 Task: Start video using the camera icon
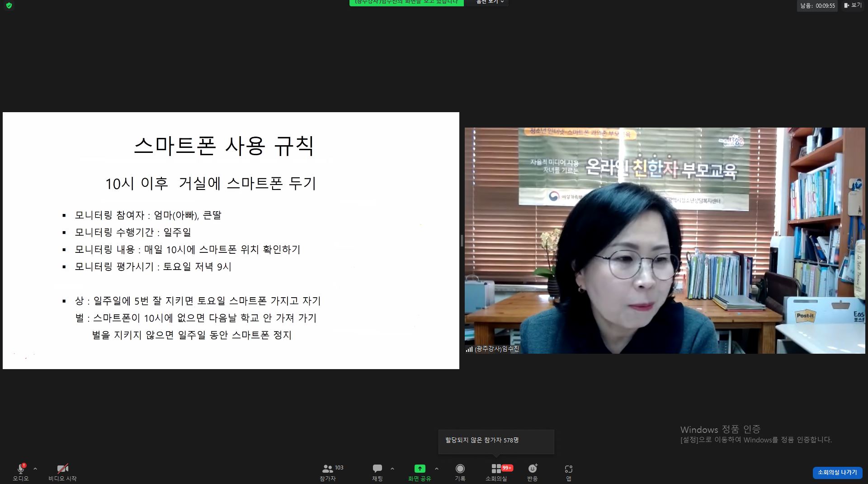point(62,469)
